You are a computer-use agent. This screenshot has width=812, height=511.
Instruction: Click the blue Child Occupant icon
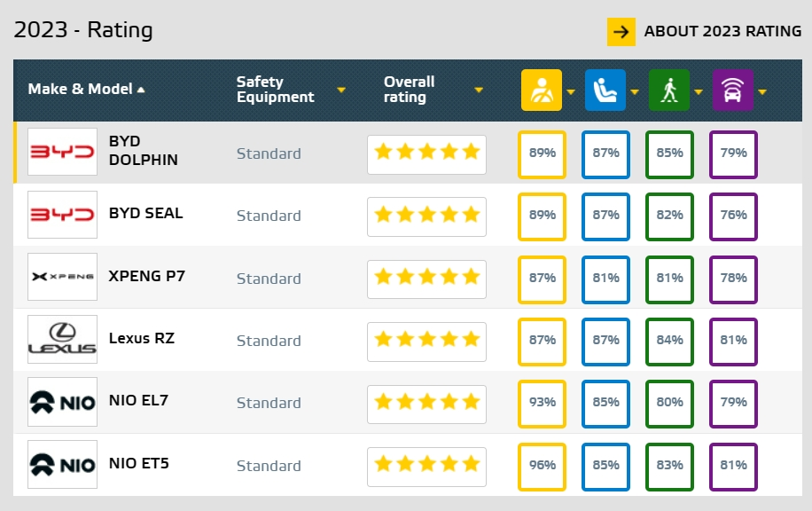coord(605,90)
